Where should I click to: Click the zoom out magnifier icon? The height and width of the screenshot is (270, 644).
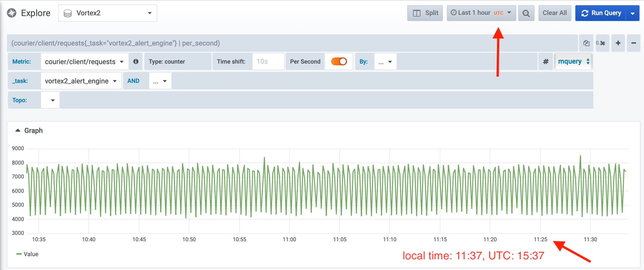click(x=526, y=13)
